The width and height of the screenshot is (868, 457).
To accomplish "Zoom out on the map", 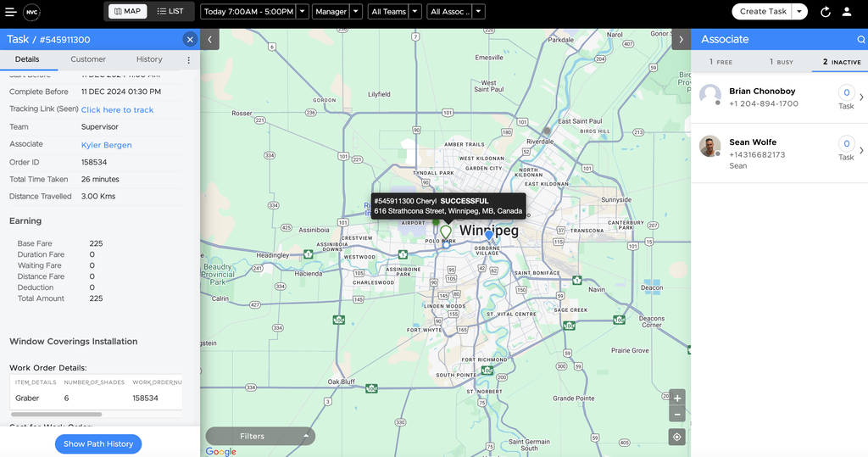I will click(676, 415).
